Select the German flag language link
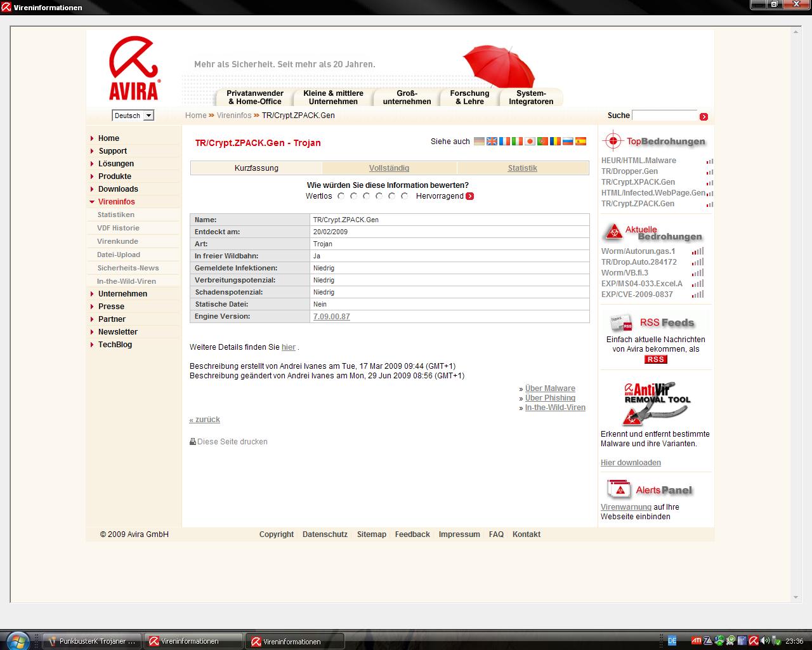 coord(479,142)
